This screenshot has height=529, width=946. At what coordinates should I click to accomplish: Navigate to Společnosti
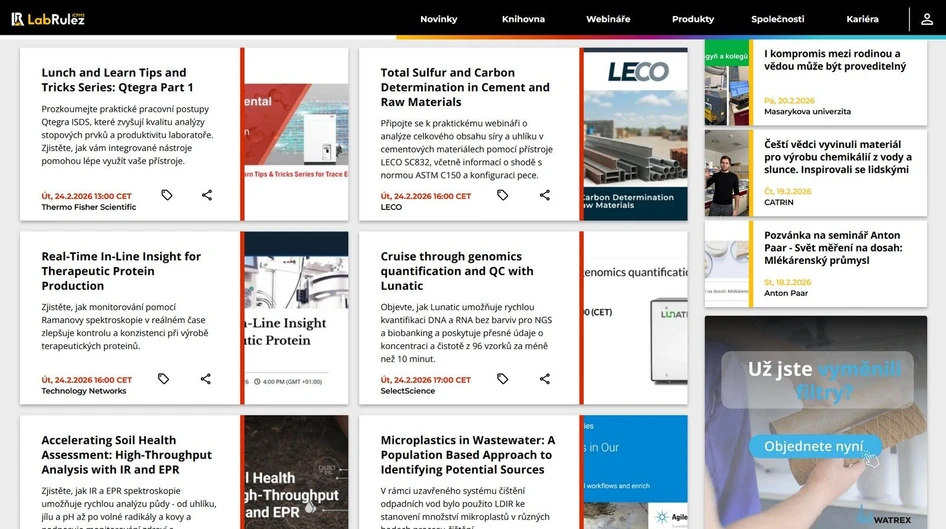point(778,19)
